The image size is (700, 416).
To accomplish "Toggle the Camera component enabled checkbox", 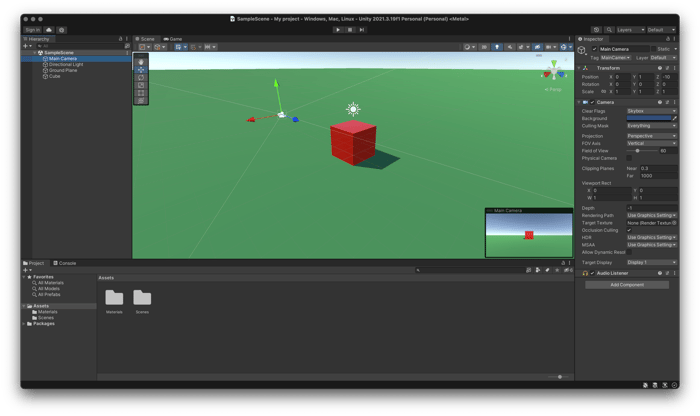I will pos(592,102).
